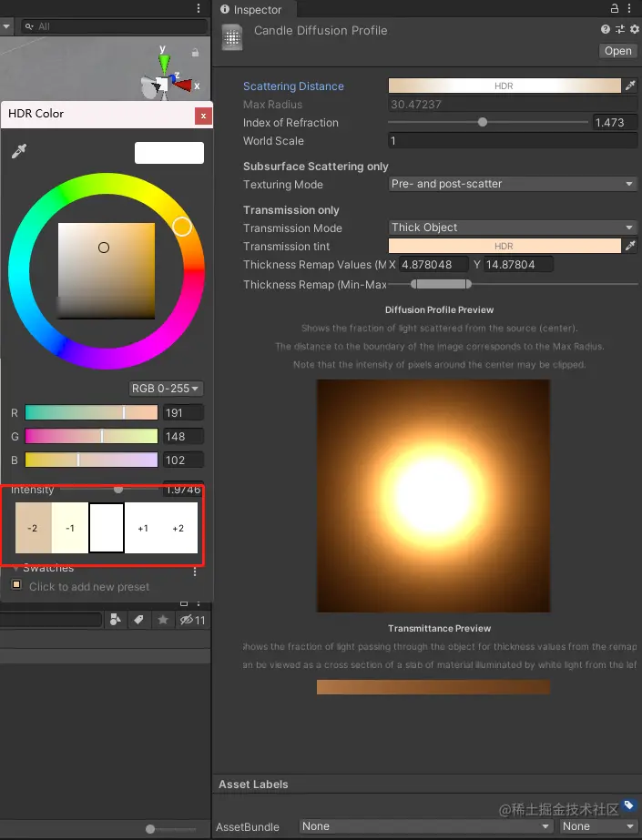Open dropdown arrow left of search field
This screenshot has width=642, height=840.
pos(6,26)
